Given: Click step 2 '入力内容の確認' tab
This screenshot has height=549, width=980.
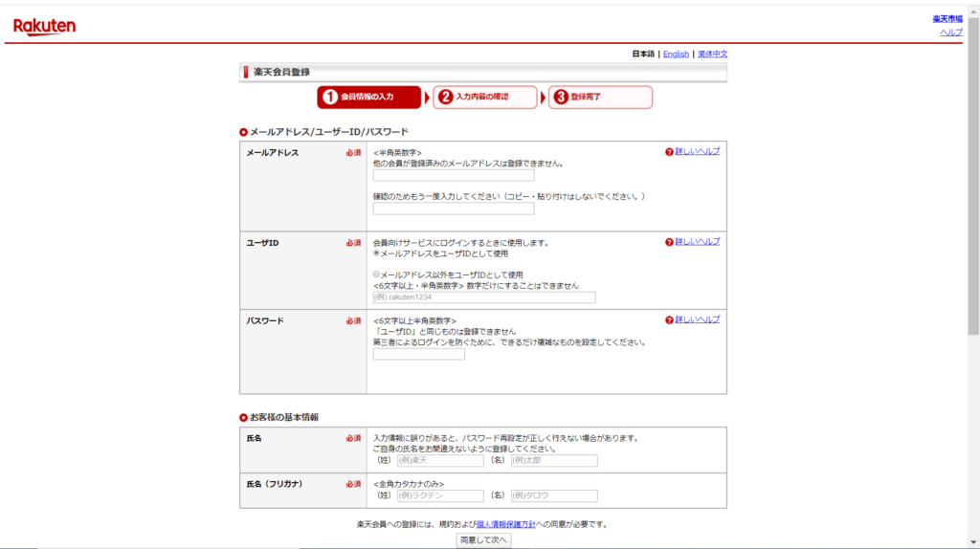Looking at the screenshot, I should click(484, 97).
